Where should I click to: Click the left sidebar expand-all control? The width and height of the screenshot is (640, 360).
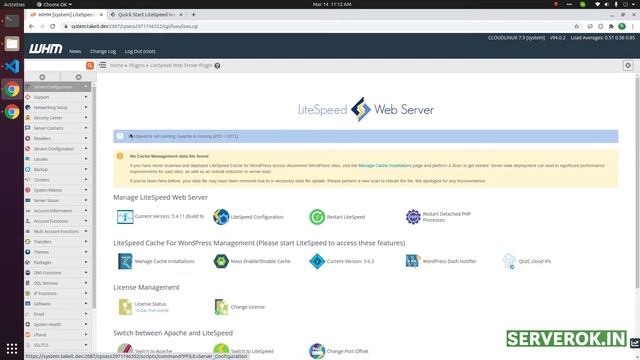(x=42, y=77)
